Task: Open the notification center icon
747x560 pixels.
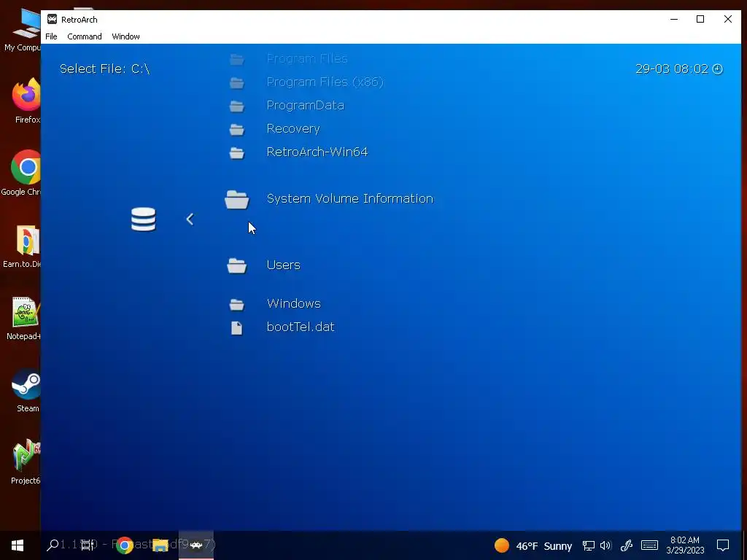Action: (723, 545)
